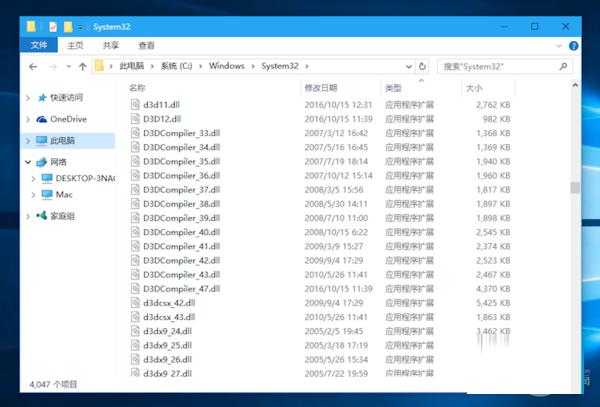The width and height of the screenshot is (600, 407).
Task: Select the file name D3DCompiler_42.dll
Action: pos(181,260)
